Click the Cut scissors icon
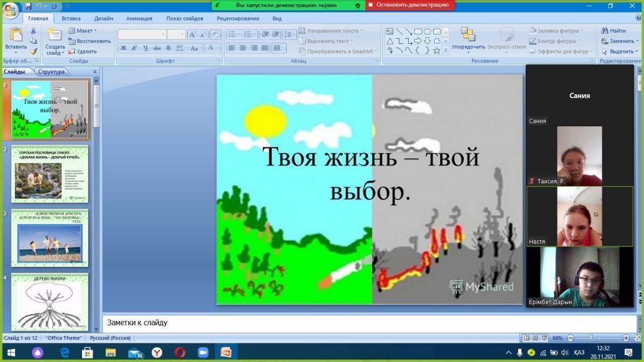 [33, 31]
